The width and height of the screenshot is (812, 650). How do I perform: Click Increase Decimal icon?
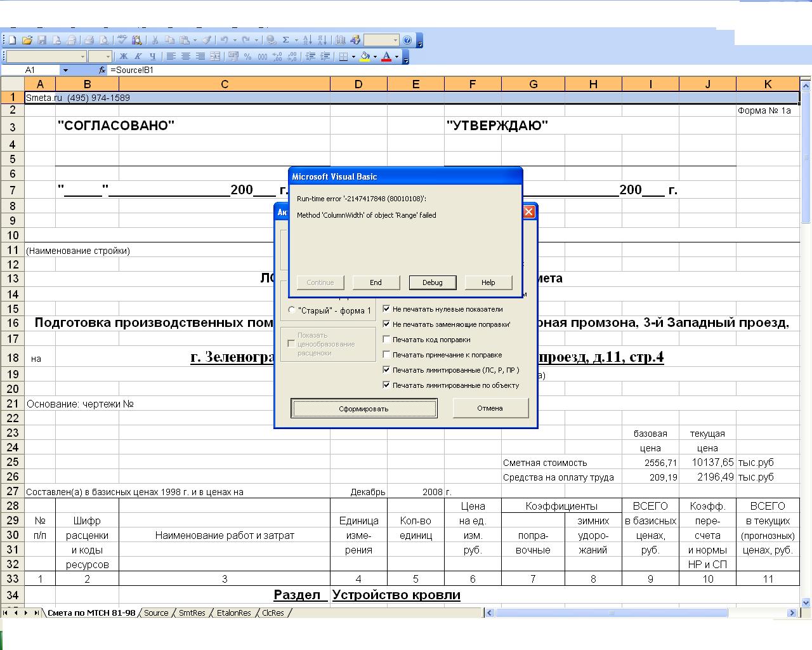point(277,56)
